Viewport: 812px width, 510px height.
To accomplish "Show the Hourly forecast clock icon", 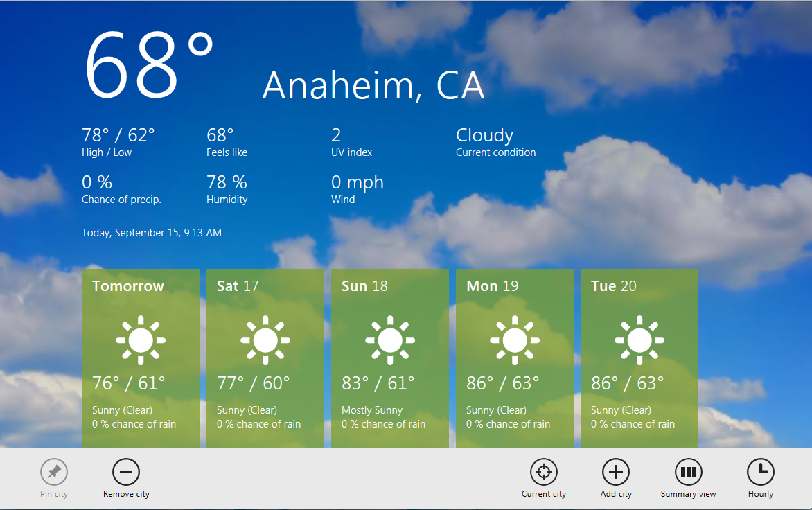I will click(x=760, y=472).
